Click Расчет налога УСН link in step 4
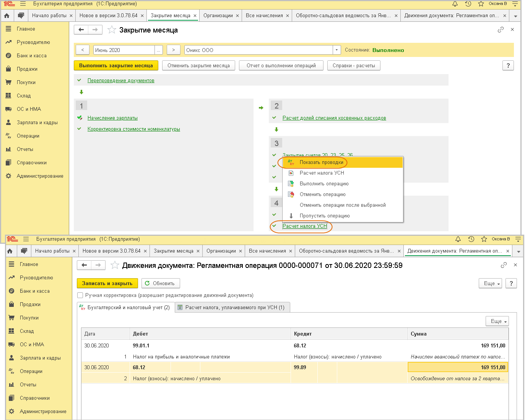Viewport: 525px width, 420px height. pos(305,226)
